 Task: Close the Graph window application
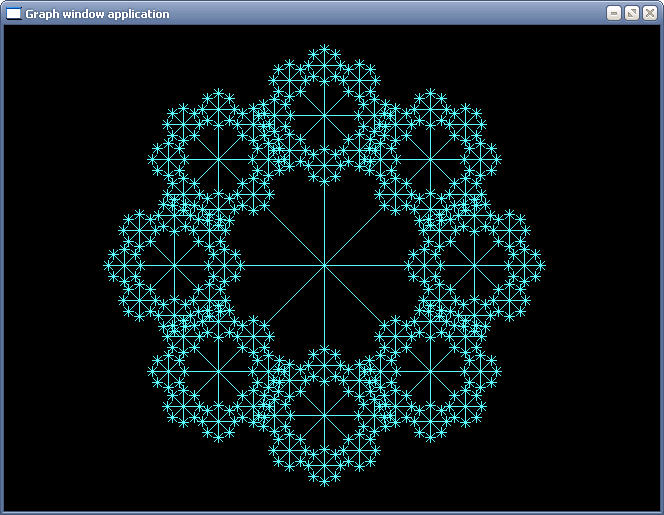(x=650, y=14)
